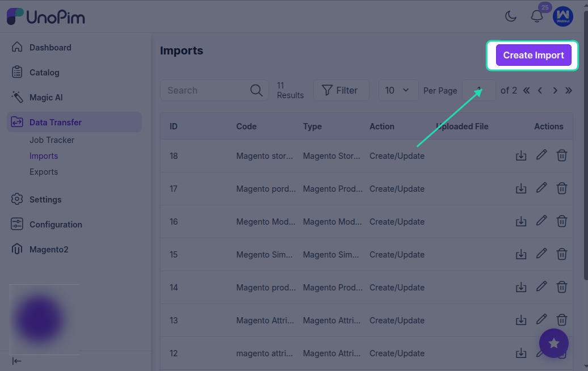Download import file for ID 14
This screenshot has height=371, width=588.
point(521,288)
